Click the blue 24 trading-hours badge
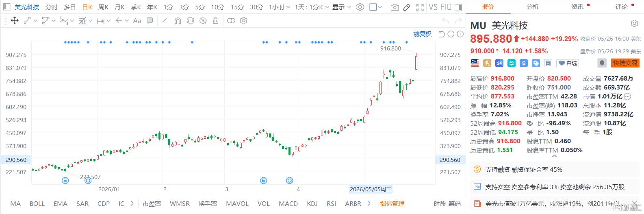The width and height of the screenshot is (644, 214). click(x=499, y=63)
